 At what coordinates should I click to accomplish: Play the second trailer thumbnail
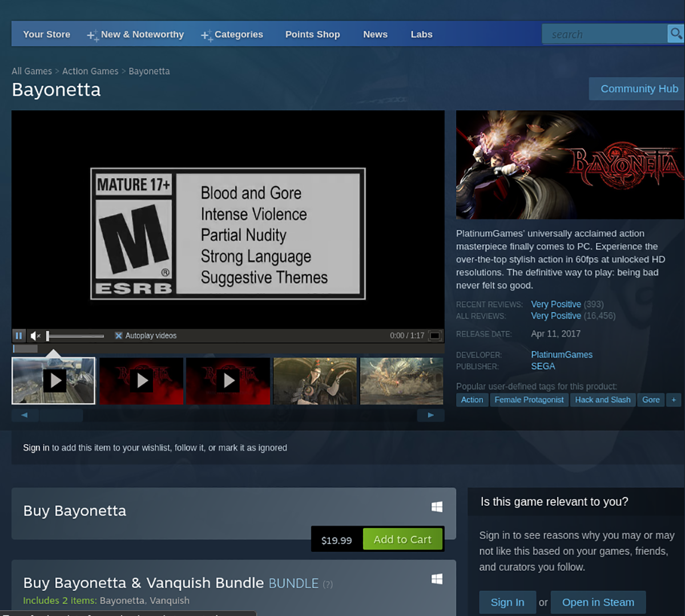coord(142,381)
